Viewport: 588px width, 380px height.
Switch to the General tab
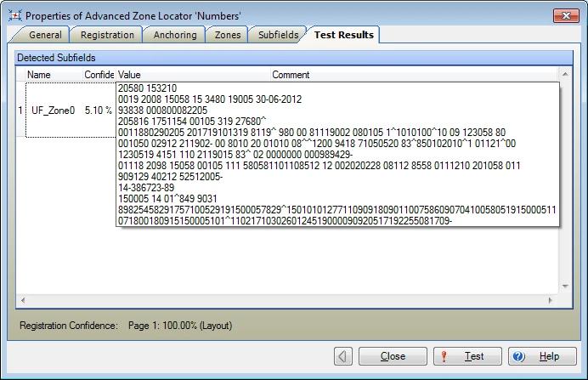click(x=44, y=35)
